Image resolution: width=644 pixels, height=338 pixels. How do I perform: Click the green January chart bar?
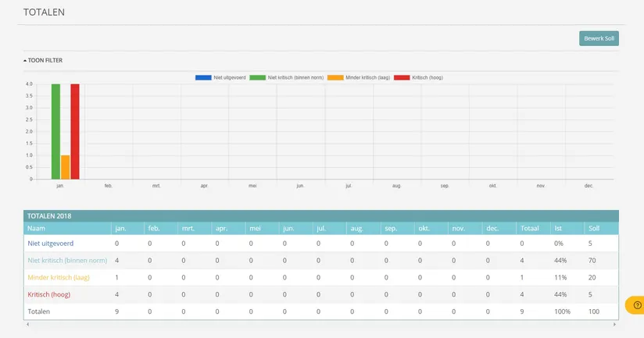pyautogui.click(x=55, y=131)
